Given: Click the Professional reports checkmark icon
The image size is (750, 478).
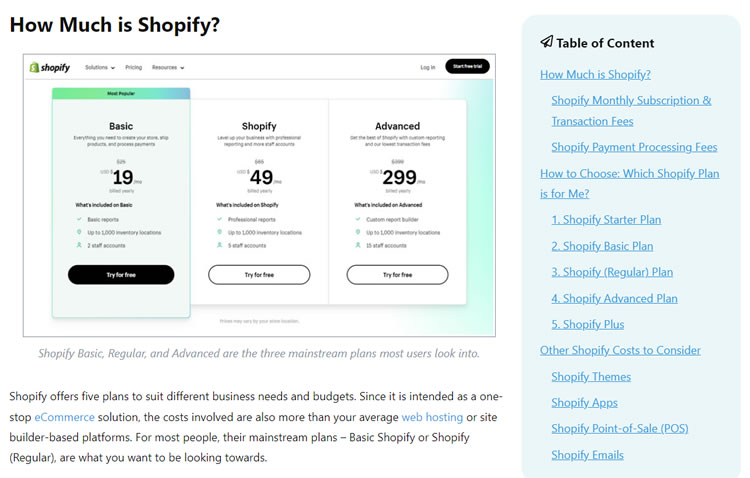Looking at the screenshot, I should pyautogui.click(x=220, y=219).
